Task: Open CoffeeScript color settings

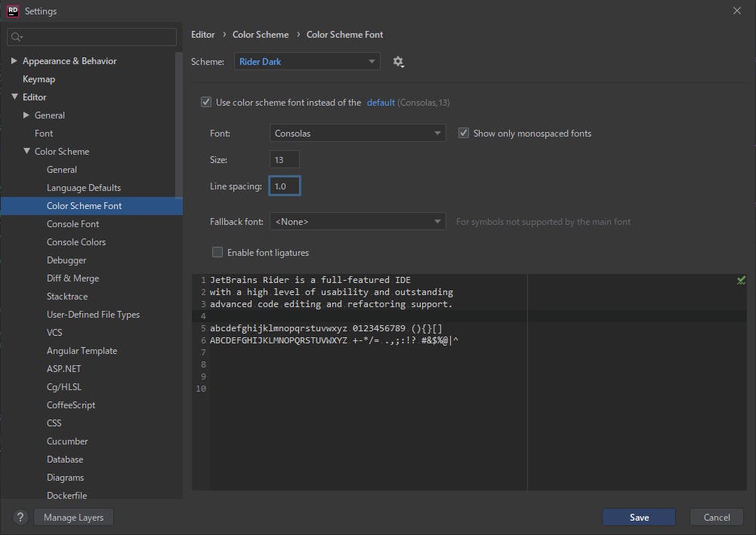Action: pos(71,405)
